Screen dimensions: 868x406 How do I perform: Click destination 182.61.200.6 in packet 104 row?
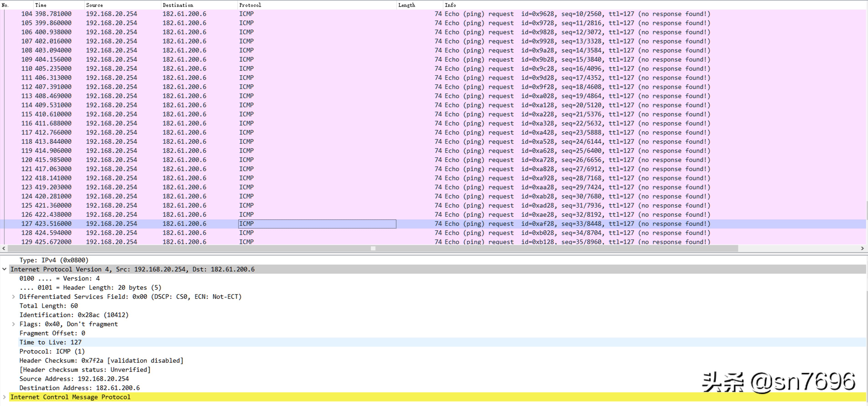pyautogui.click(x=184, y=14)
